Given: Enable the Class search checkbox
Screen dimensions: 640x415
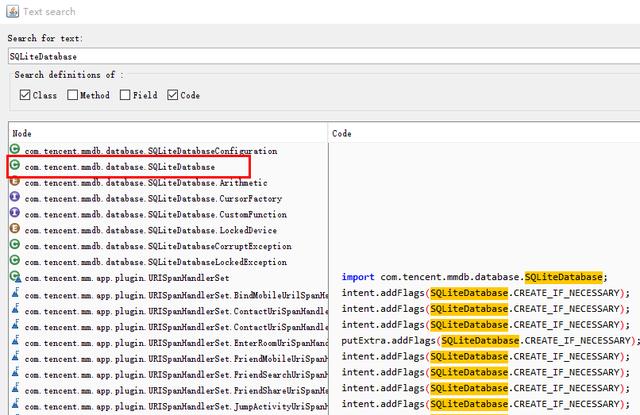Looking at the screenshot, I should click(25, 95).
